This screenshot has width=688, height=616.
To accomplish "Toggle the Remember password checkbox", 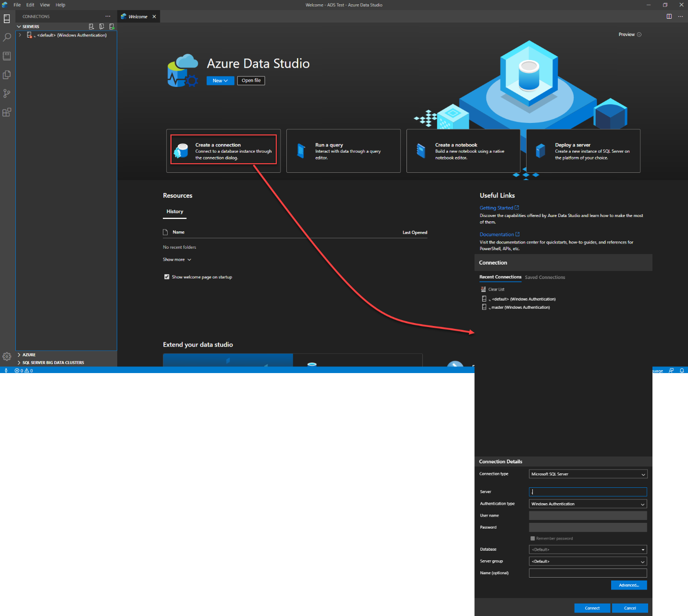I will coord(532,538).
